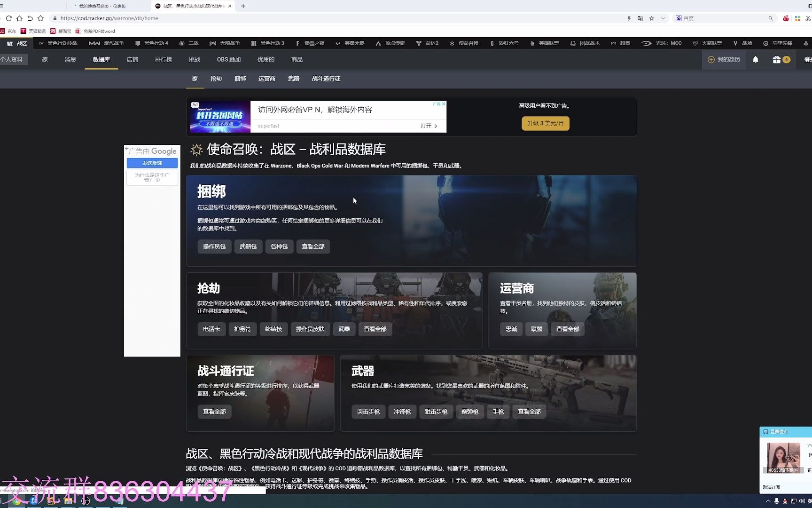Reload the page with the refresh icon

pyautogui.click(x=8, y=18)
